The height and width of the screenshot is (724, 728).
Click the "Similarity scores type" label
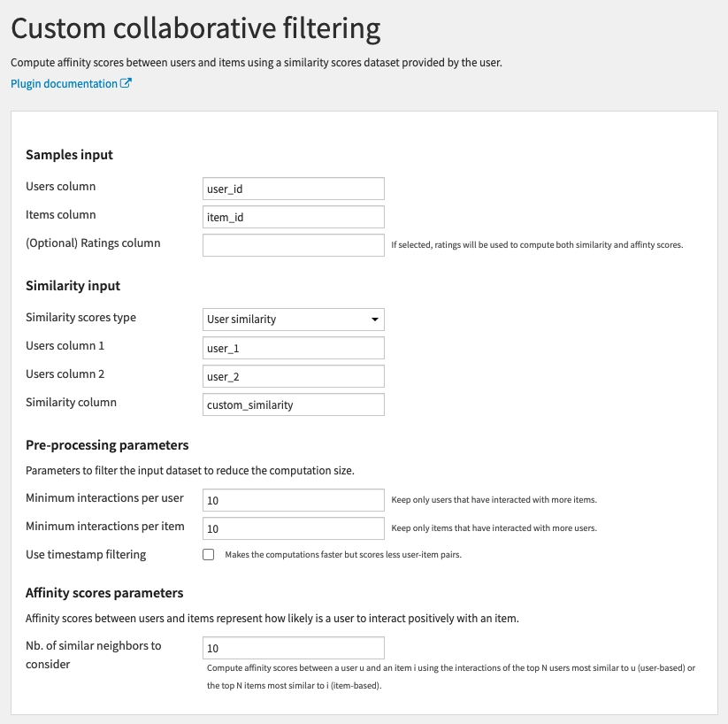tap(80, 318)
